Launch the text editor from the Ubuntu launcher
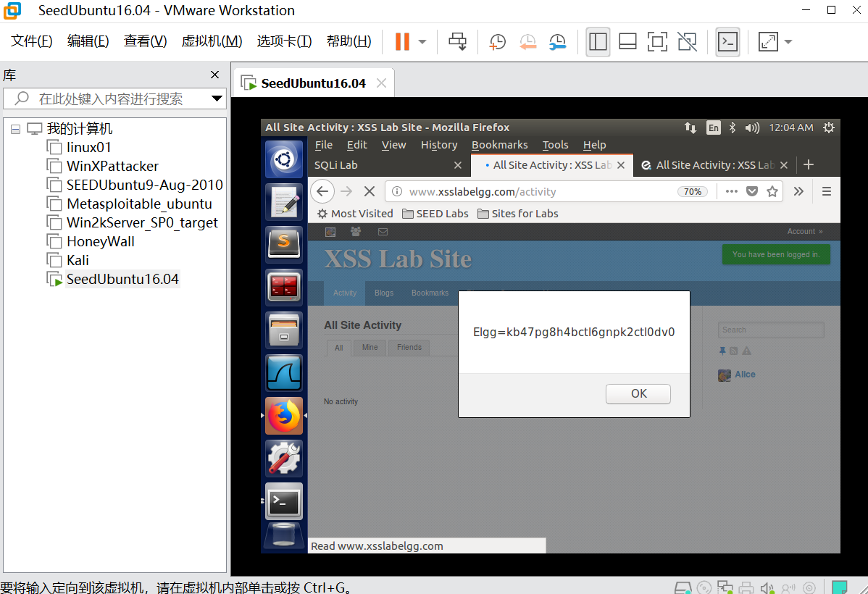The height and width of the screenshot is (594, 868). click(284, 202)
